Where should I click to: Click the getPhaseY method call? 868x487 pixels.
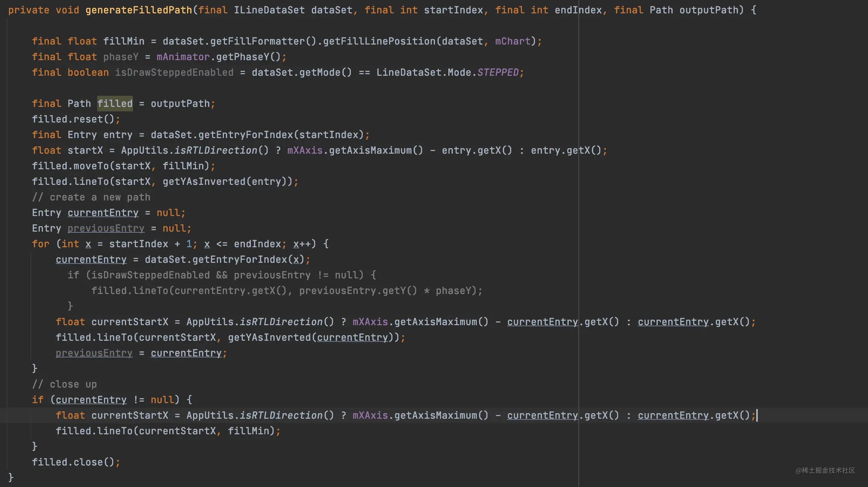coord(242,57)
